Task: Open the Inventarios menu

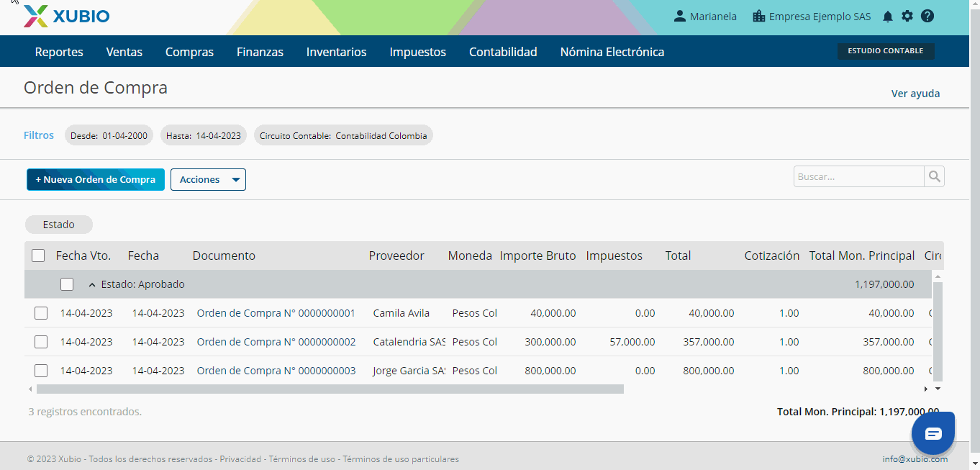Action: point(336,52)
